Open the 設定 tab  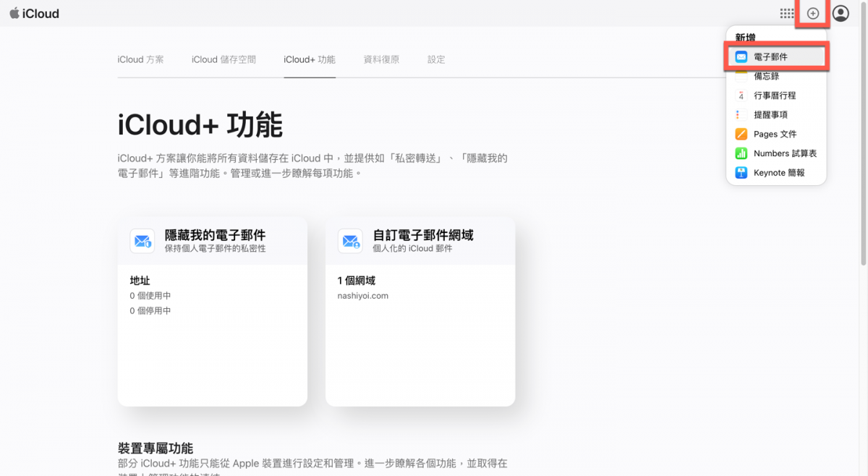(436, 59)
